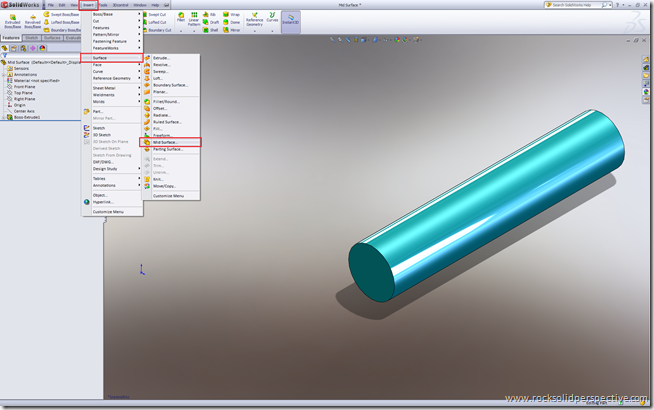Choose Move/Copy in the Surface submenu
This screenshot has height=410, width=654.
164,186
